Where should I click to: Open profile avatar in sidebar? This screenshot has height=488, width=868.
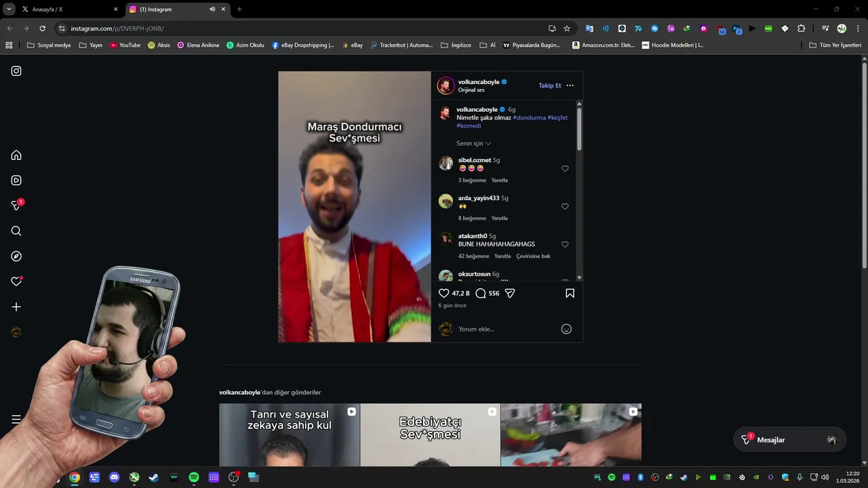point(16,332)
